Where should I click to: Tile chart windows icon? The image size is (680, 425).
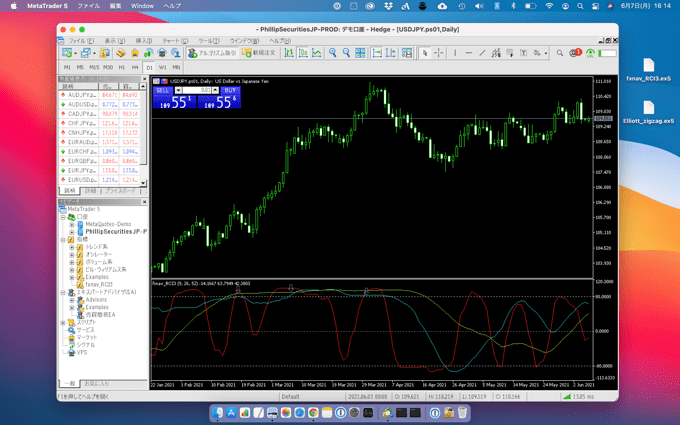(x=360, y=53)
